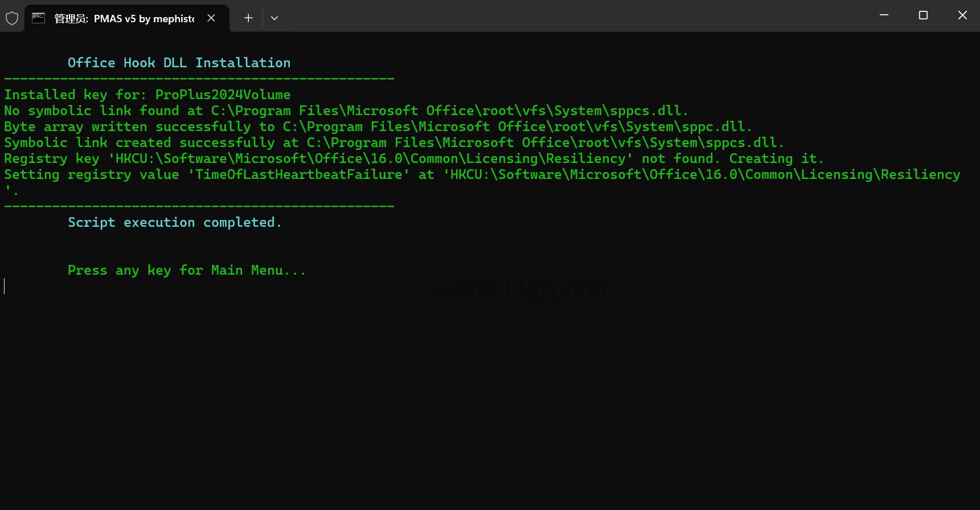The width and height of the screenshot is (980, 510).
Task: Click the administrator shield icon
Action: click(x=12, y=18)
